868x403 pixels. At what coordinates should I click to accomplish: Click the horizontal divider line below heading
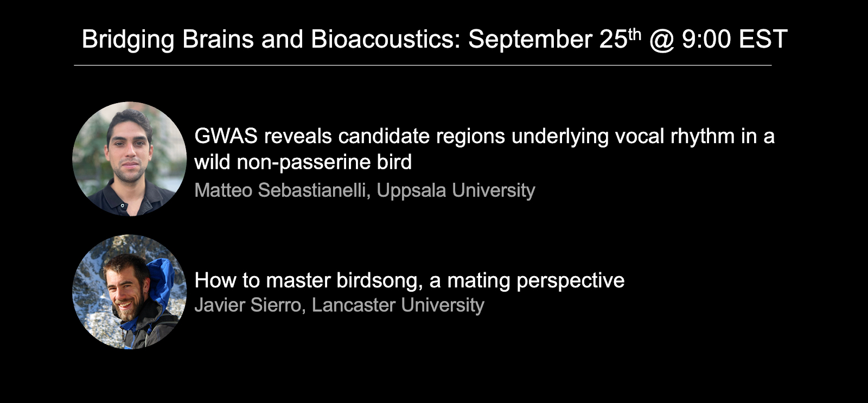coord(423,65)
